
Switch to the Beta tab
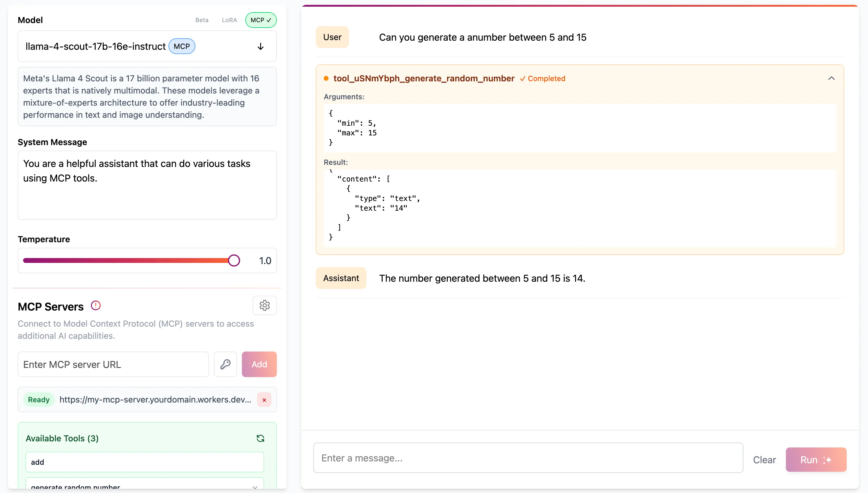[202, 20]
